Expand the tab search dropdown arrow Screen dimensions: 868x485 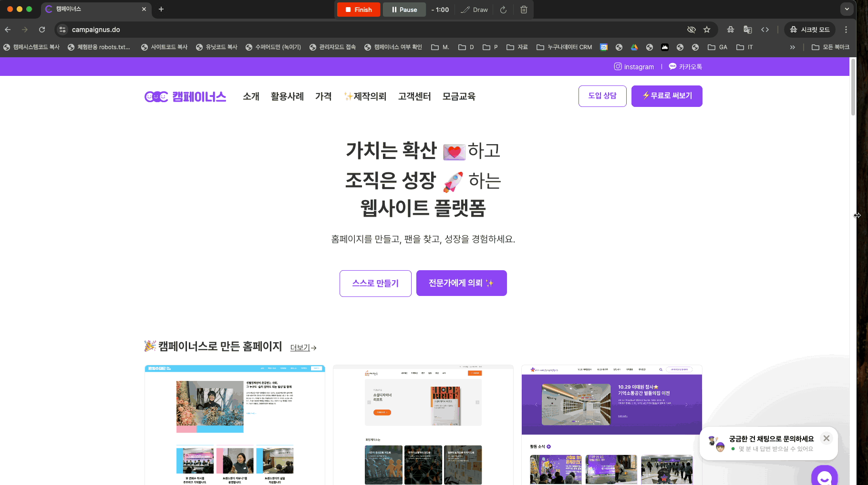pos(847,9)
